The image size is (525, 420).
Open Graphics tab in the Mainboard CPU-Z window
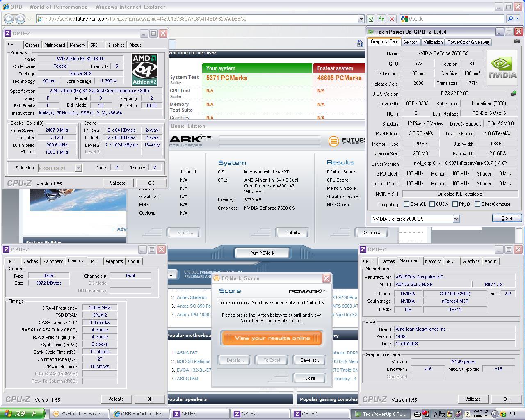coord(471,261)
